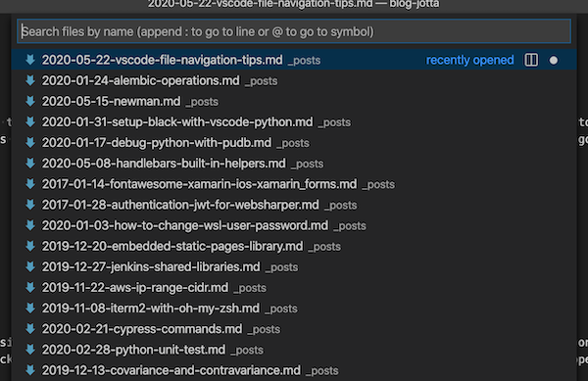588x381 pixels.
Task: Open 2020-01-24-alembic-operations.md
Action: pyautogui.click(x=294, y=81)
